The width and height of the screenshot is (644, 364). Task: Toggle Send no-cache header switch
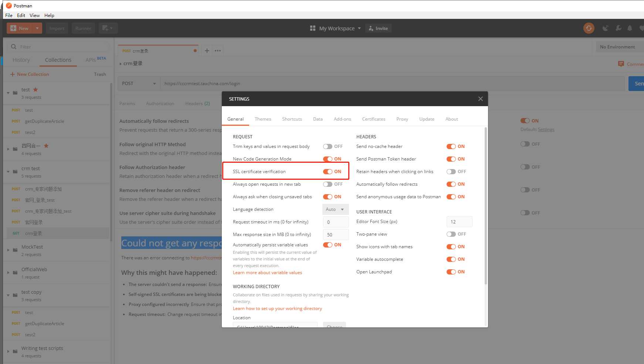[451, 146]
